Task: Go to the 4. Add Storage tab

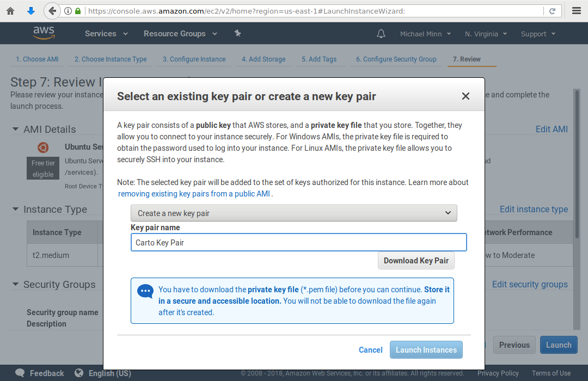Action: pyautogui.click(x=264, y=59)
